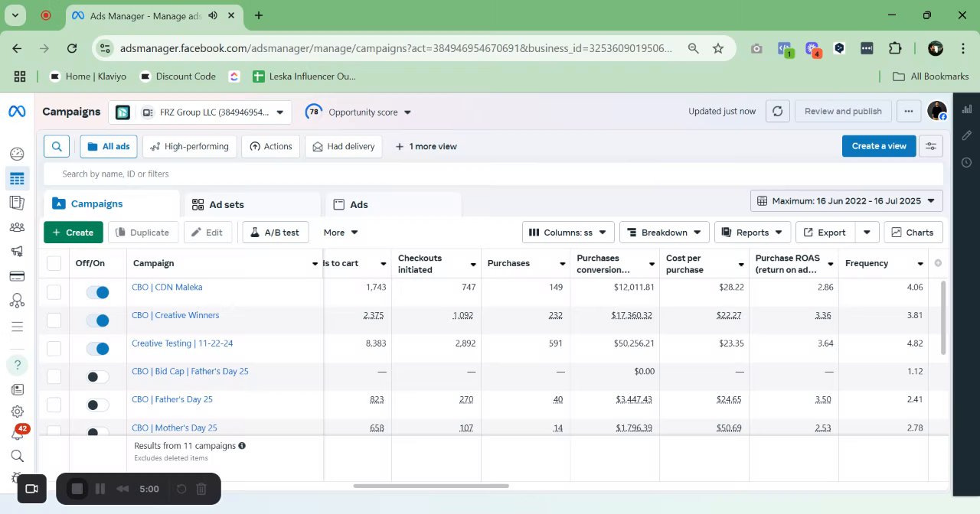Open Account overview gauge icon in sidebar
This screenshot has height=514, width=980.
point(17,154)
